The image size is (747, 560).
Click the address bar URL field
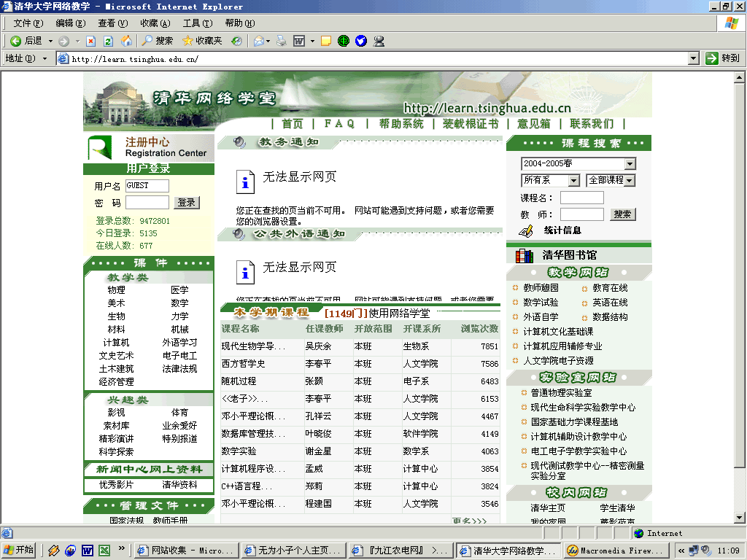[x=373, y=58]
